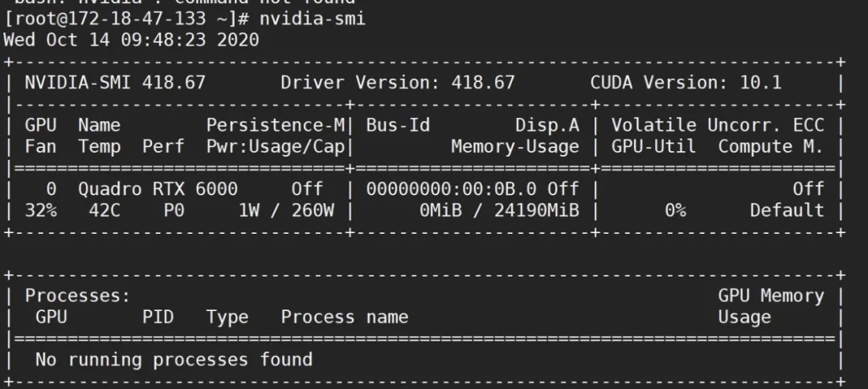This screenshot has height=389, width=868.
Task: Click the Default compute mode value
Action: pos(787,211)
